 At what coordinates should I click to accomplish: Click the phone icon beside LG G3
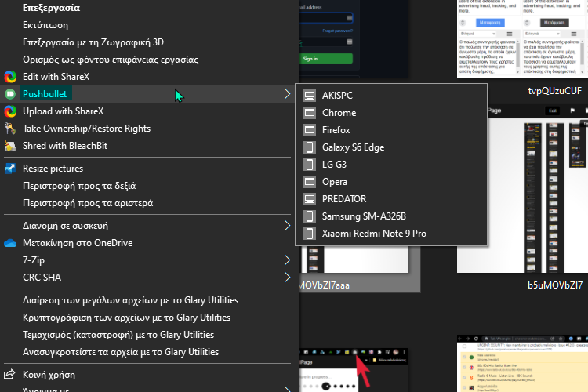pyautogui.click(x=310, y=165)
